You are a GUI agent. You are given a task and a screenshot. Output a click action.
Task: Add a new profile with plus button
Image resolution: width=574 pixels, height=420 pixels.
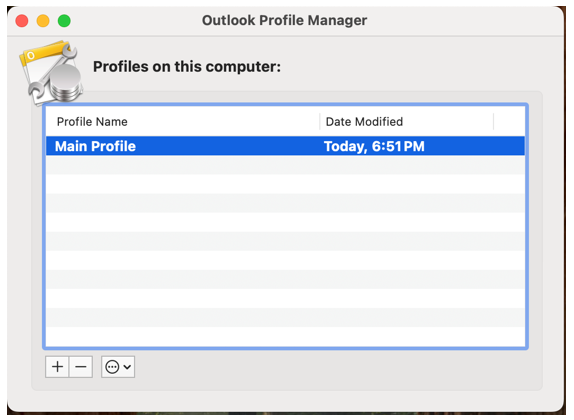click(x=57, y=367)
